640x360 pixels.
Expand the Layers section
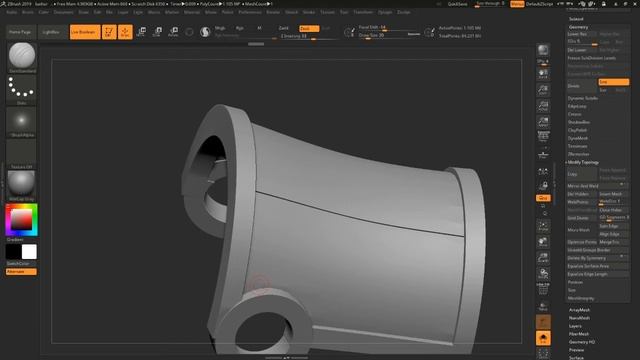575,326
